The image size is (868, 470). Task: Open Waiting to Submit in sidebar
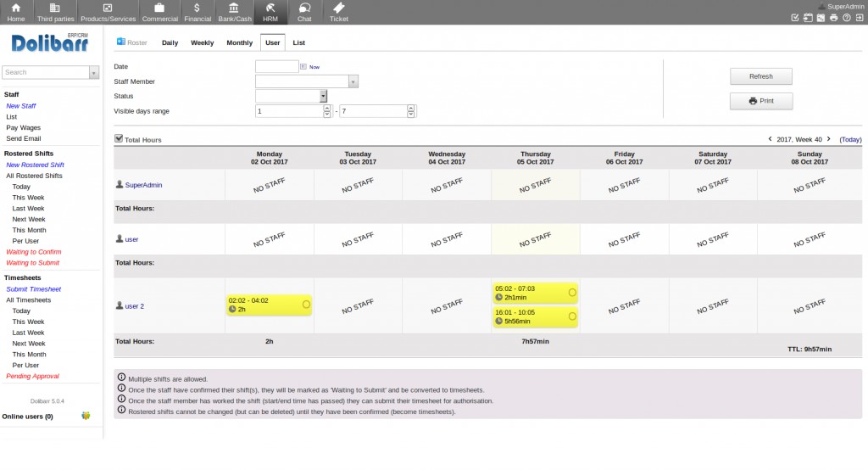pos(33,263)
